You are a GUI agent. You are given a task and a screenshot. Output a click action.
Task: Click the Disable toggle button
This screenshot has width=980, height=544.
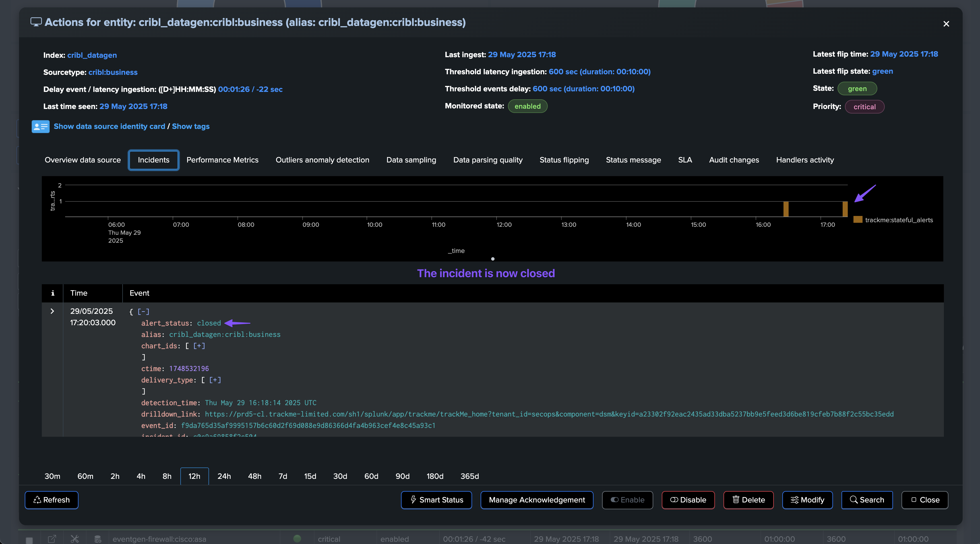tap(688, 500)
